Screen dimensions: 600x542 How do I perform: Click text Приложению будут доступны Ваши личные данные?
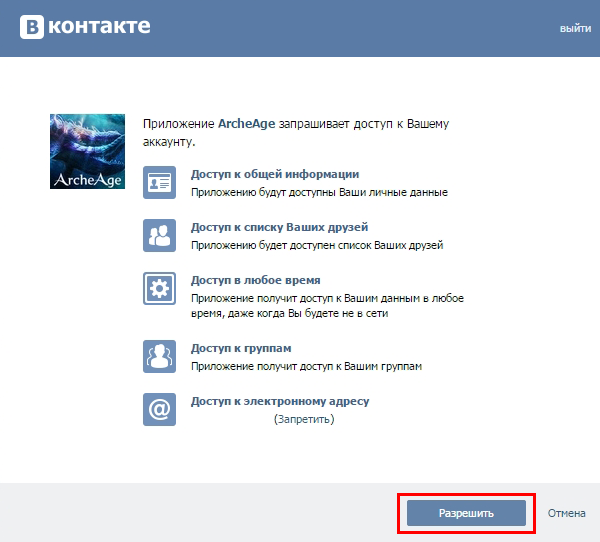pyautogui.click(x=319, y=192)
